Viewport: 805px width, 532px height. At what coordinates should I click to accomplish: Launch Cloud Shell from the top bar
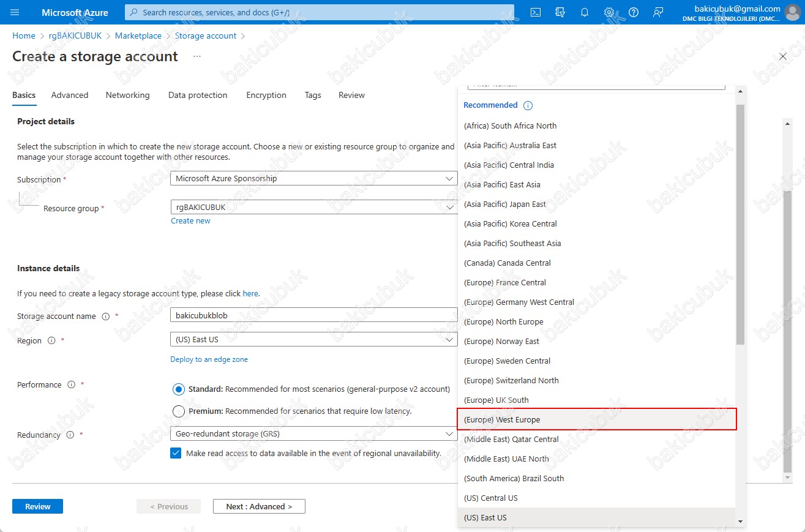tap(536, 12)
